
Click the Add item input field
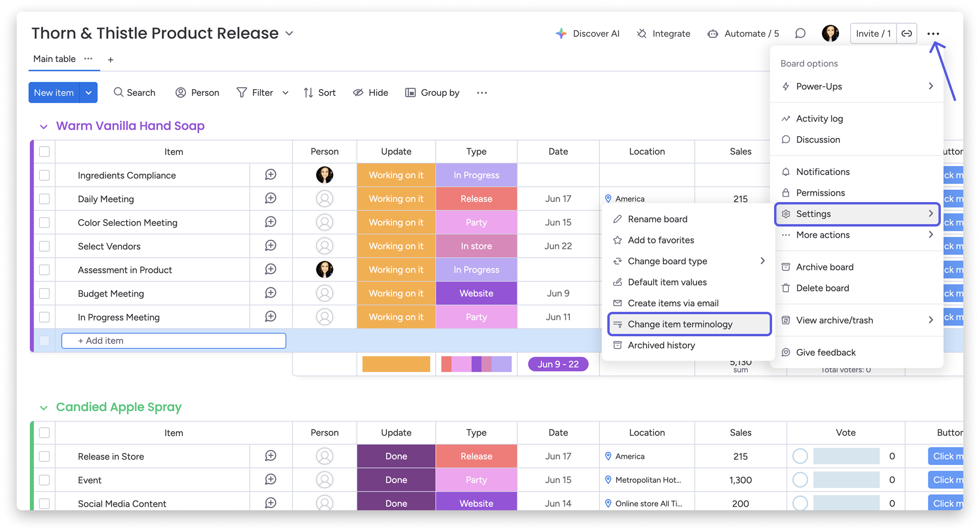coord(173,340)
